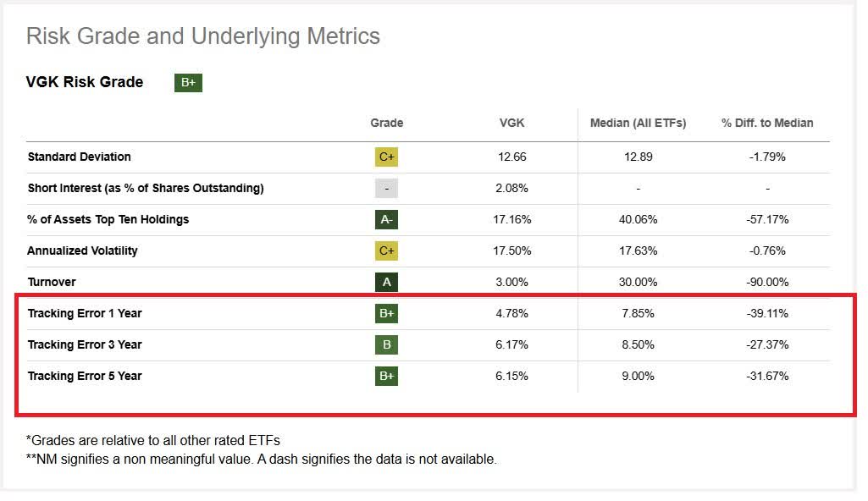Select the Turnover A grade badge
Viewport: 868px width, 501px height.
pyautogui.click(x=386, y=282)
